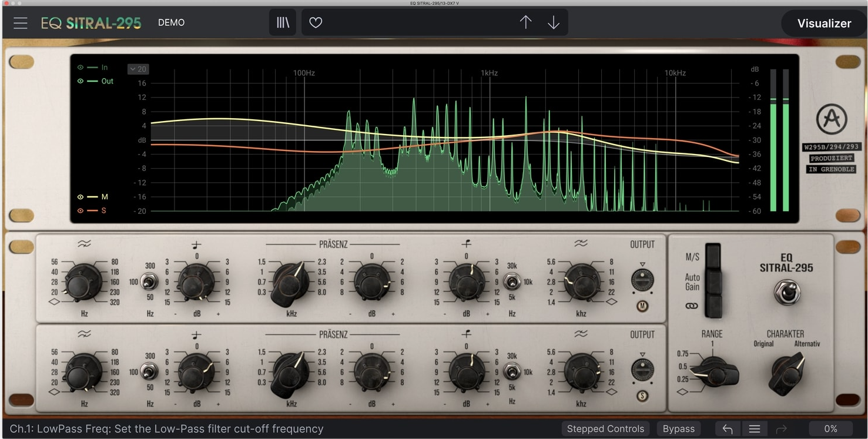Click the S channel button
868x439 pixels.
[x=642, y=396]
